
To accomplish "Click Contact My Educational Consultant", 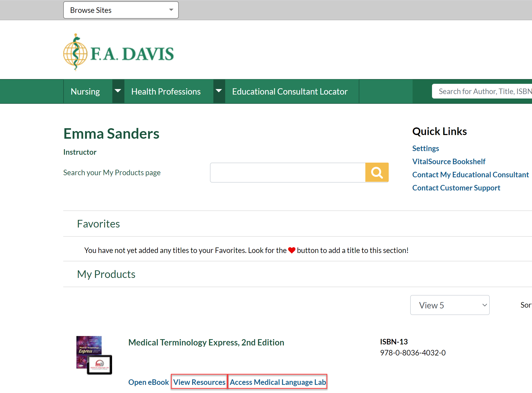I will pos(470,174).
